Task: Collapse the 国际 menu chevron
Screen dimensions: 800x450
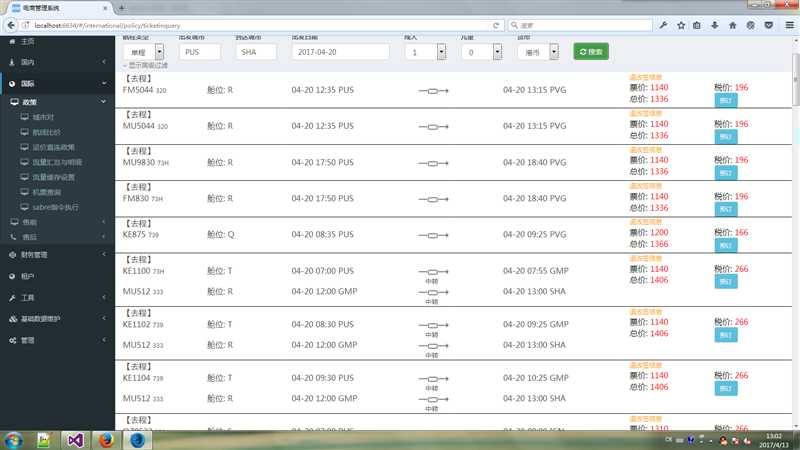Action: [x=104, y=84]
